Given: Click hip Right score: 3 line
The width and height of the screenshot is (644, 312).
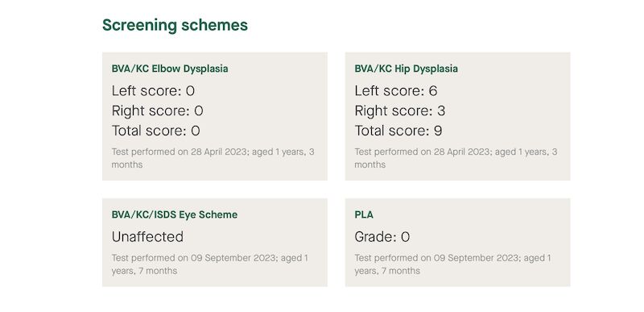Looking at the screenshot, I should [x=400, y=111].
